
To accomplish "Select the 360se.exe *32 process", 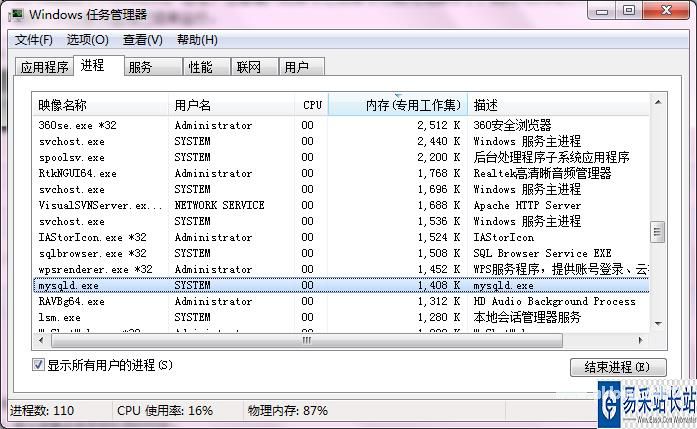I will point(341,125).
